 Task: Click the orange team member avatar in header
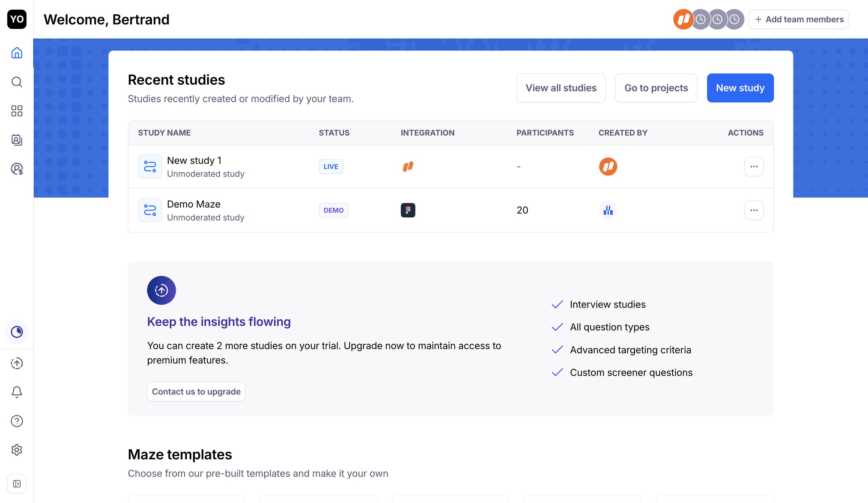click(683, 19)
